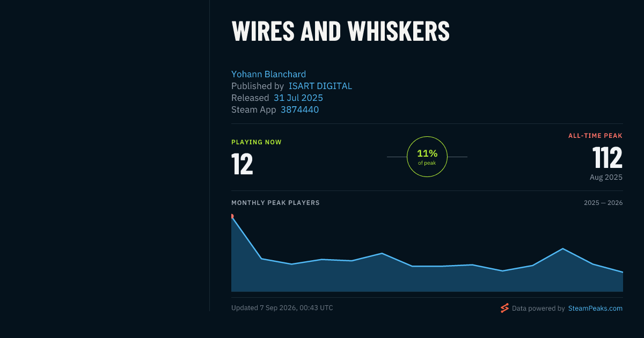The width and height of the screenshot is (644, 338).
Task: Click the second-highest bump on chart line
Action: point(562,248)
